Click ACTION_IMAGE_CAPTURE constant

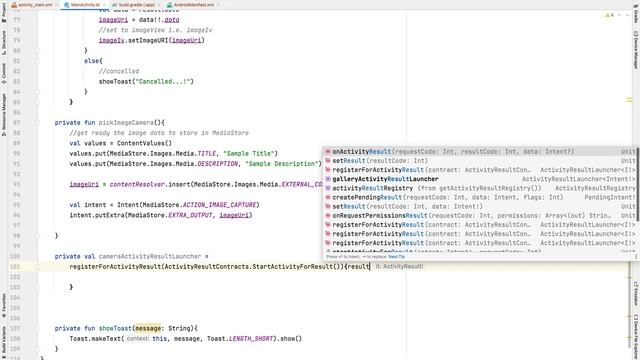click(x=219, y=205)
